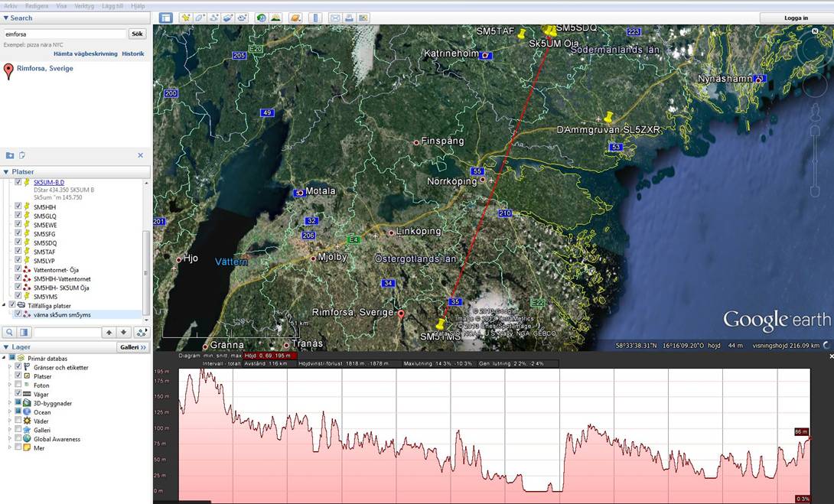Expand the 3D-byggnader layer node
The image size is (834, 504).
tap(10, 402)
